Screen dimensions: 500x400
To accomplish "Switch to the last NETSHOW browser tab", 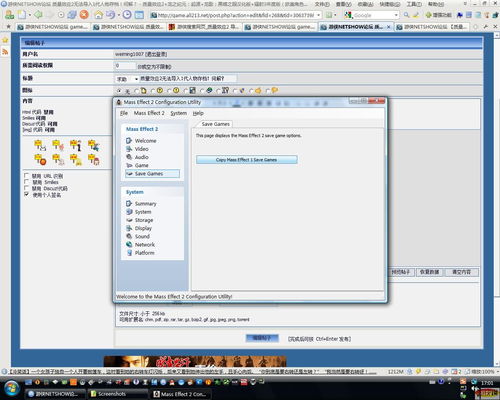I will 432,27.
